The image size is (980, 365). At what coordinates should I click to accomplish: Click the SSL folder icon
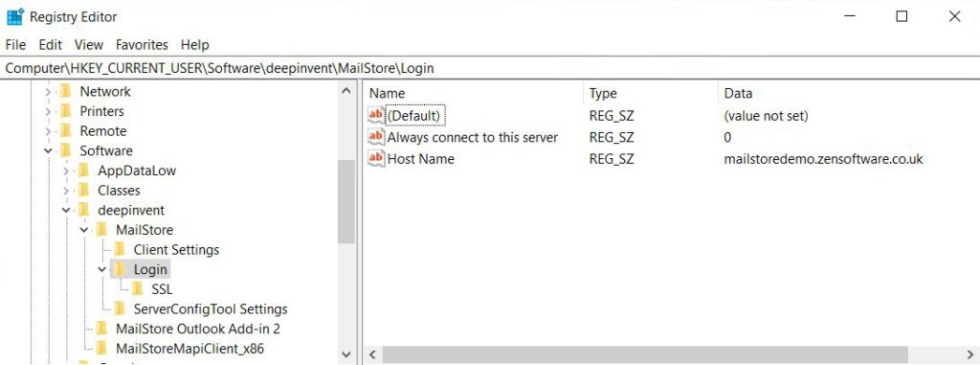tap(138, 289)
